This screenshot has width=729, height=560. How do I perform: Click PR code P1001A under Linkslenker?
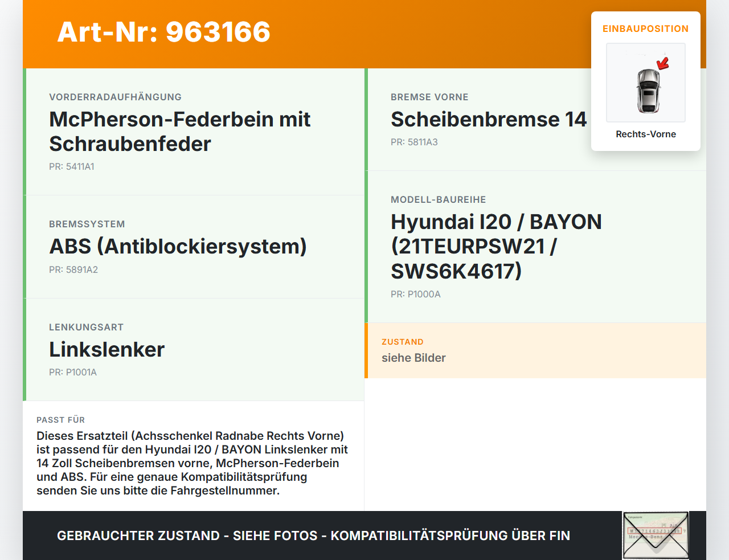pos(73,372)
